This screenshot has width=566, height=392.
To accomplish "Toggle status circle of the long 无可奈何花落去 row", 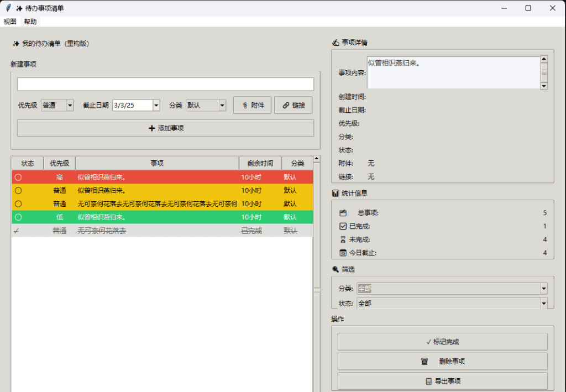I will (18, 204).
